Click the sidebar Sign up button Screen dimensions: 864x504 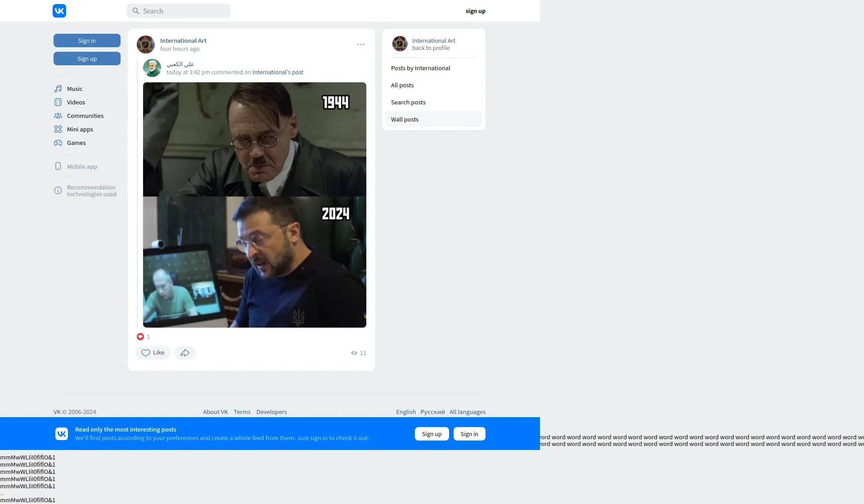click(x=87, y=58)
